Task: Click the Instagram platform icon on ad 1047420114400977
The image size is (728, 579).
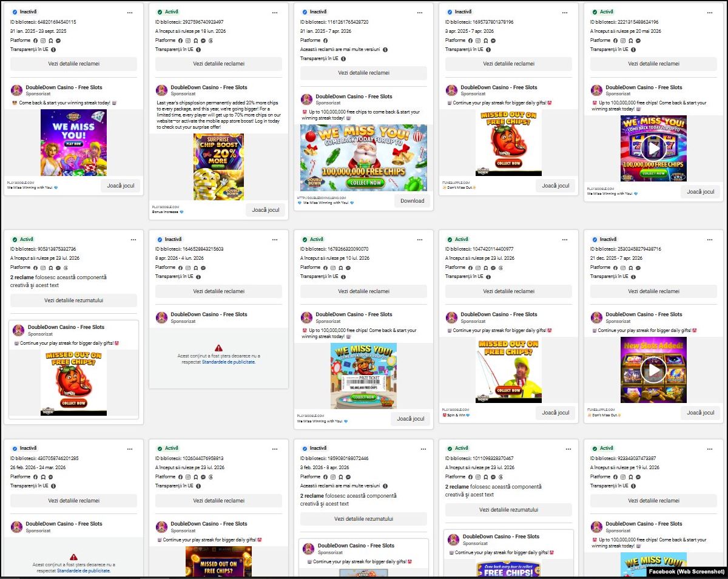Action: [478, 268]
